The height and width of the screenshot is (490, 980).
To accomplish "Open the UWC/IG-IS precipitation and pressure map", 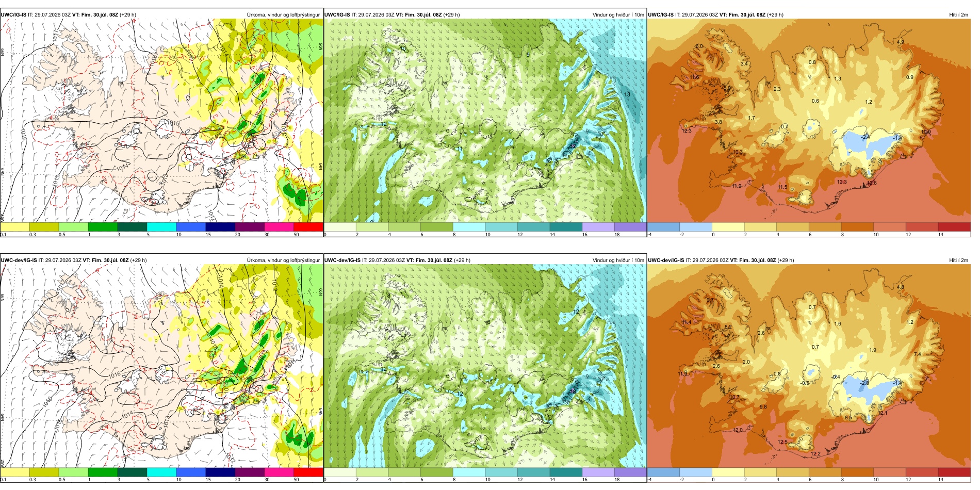I will pos(161,121).
